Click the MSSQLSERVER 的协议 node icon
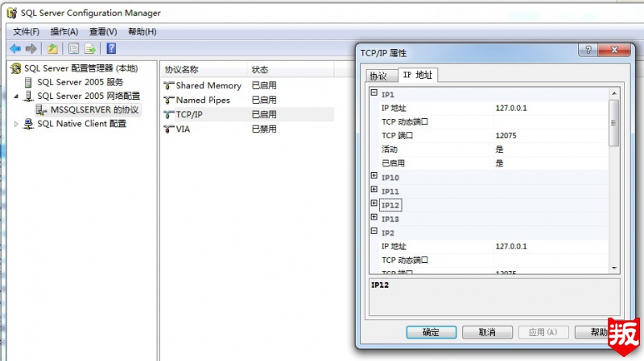The height and width of the screenshot is (361, 644). tap(42, 109)
